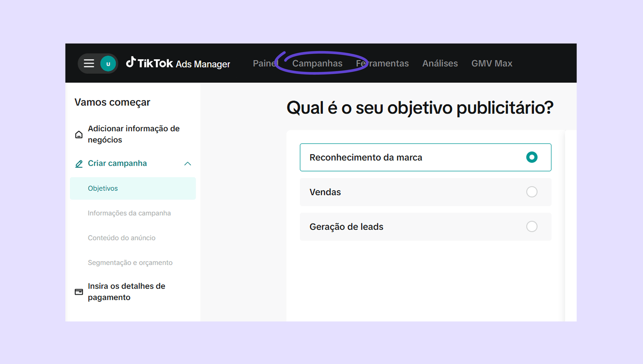Go to the GMV Max tab
This screenshot has height=364, width=643.
click(x=491, y=64)
